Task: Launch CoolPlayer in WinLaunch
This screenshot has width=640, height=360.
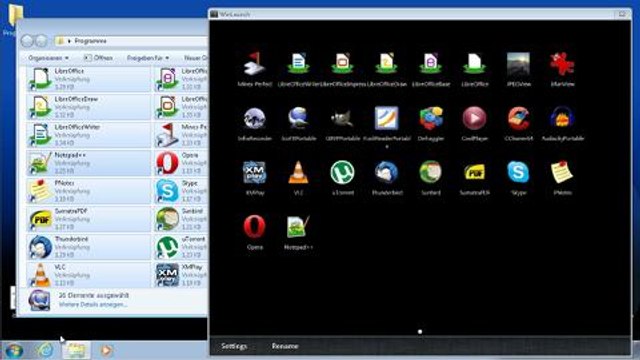Action: 474,118
